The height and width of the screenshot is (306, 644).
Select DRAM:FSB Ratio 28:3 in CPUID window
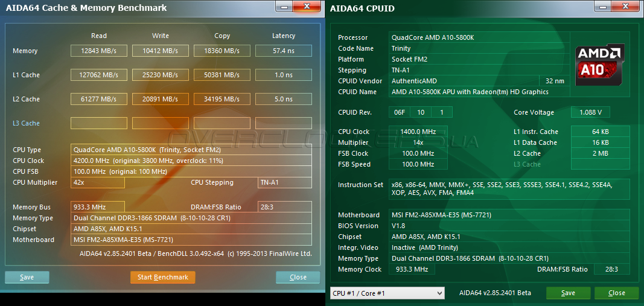coord(611,269)
